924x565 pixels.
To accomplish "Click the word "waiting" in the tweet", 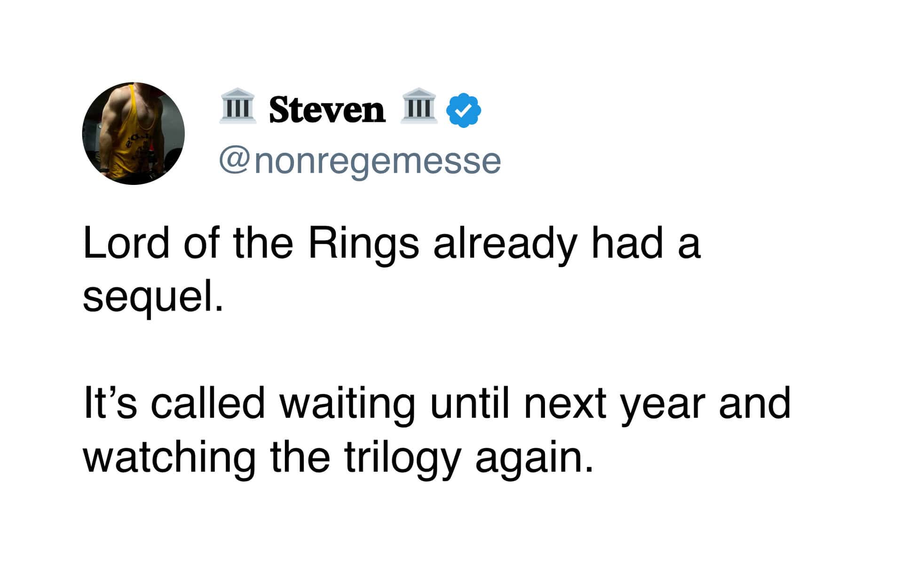I will click(x=347, y=404).
